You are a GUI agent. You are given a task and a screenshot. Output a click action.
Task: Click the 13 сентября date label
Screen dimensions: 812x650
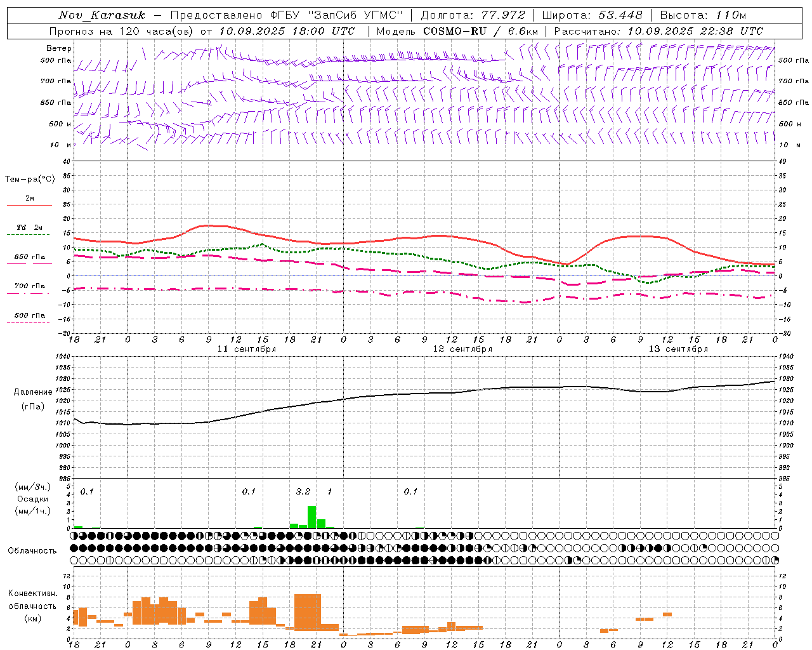pos(678,349)
